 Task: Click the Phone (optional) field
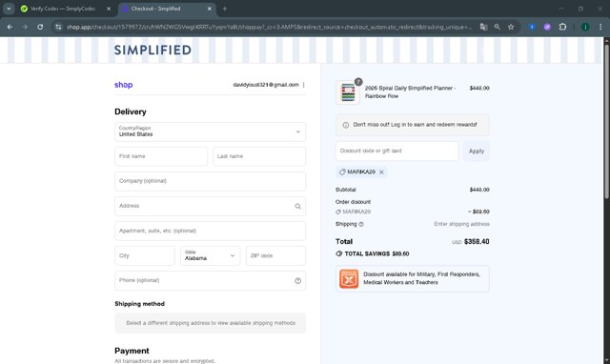click(210, 281)
